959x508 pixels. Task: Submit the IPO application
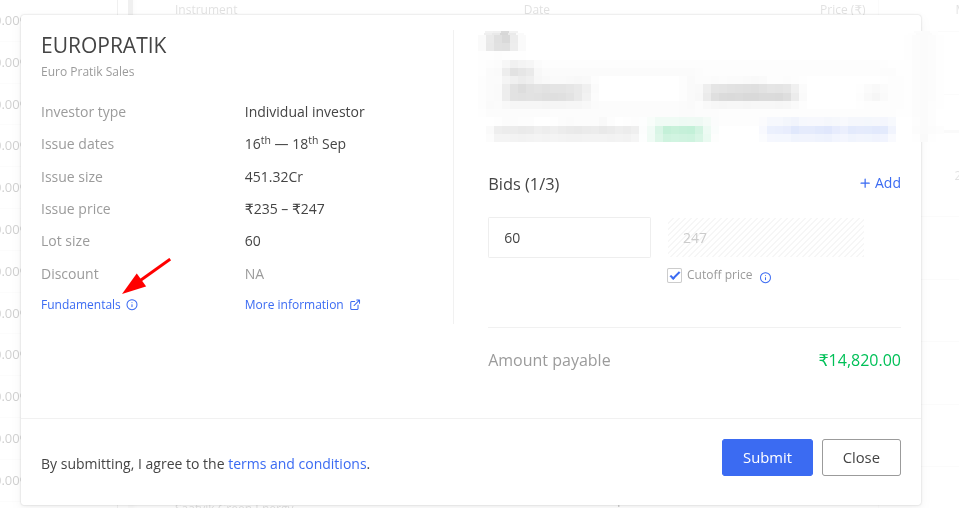click(767, 457)
